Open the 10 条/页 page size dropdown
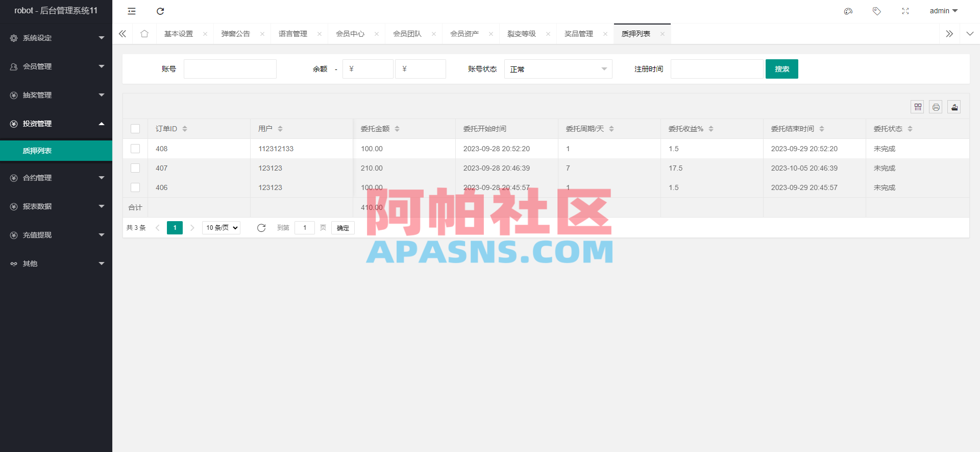The height and width of the screenshot is (452, 980). pyautogui.click(x=222, y=228)
